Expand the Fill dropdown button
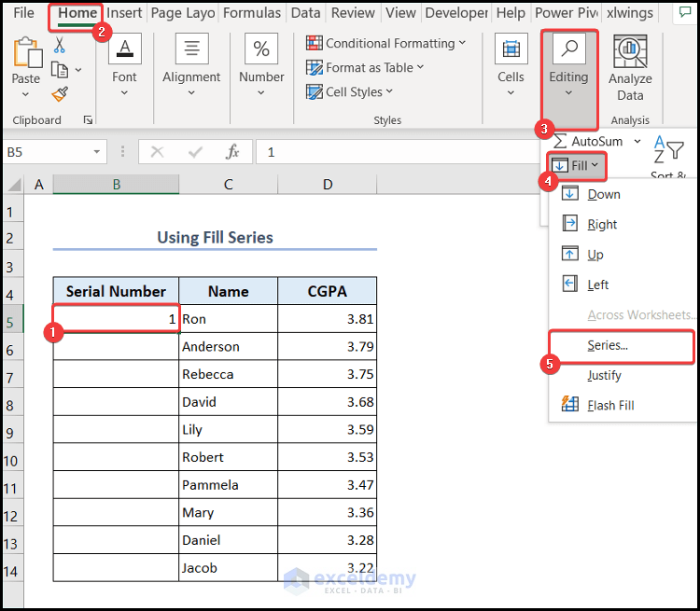The image size is (700, 611). tap(579, 165)
